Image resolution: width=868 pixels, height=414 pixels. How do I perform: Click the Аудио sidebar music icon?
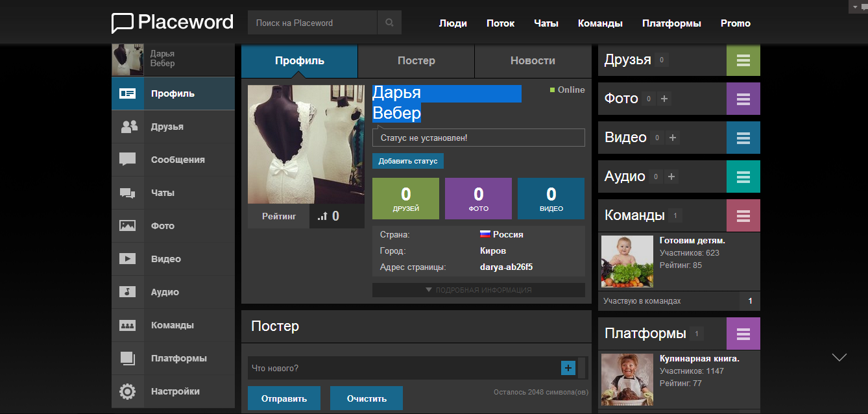click(128, 292)
